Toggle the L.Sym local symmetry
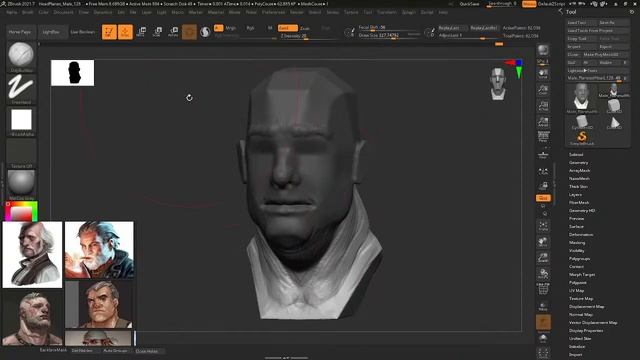Image resolution: width=640 pixels, height=360 pixels. (x=543, y=172)
